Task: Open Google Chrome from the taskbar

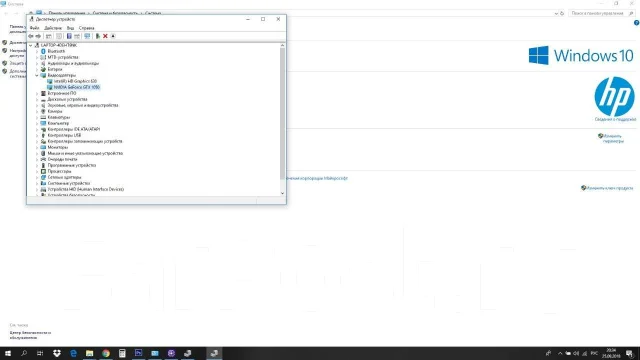Action: point(106,353)
